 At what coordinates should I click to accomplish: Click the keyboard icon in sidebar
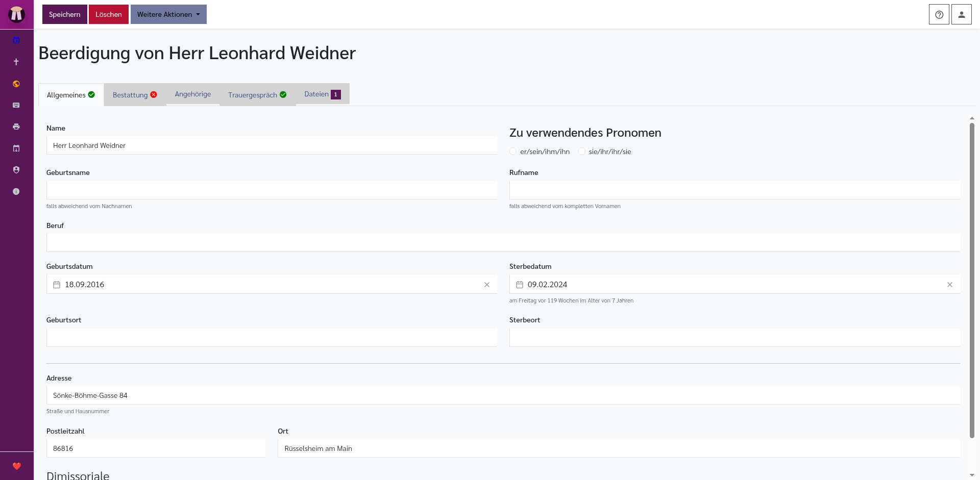(16, 105)
